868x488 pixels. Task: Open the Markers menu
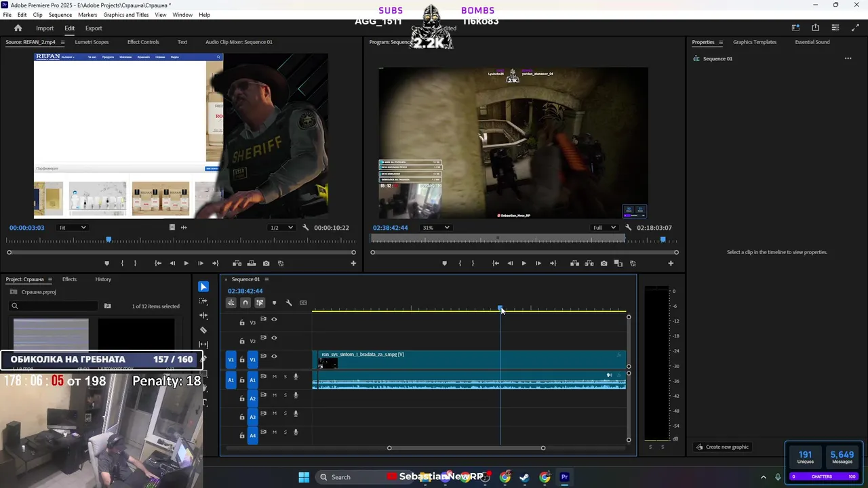click(x=87, y=15)
